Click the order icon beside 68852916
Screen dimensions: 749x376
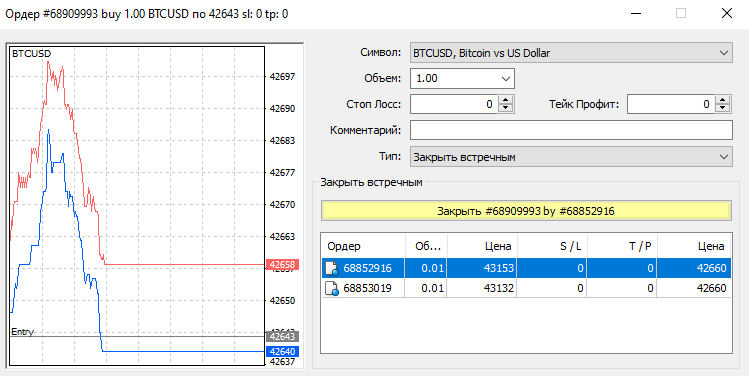pos(332,269)
